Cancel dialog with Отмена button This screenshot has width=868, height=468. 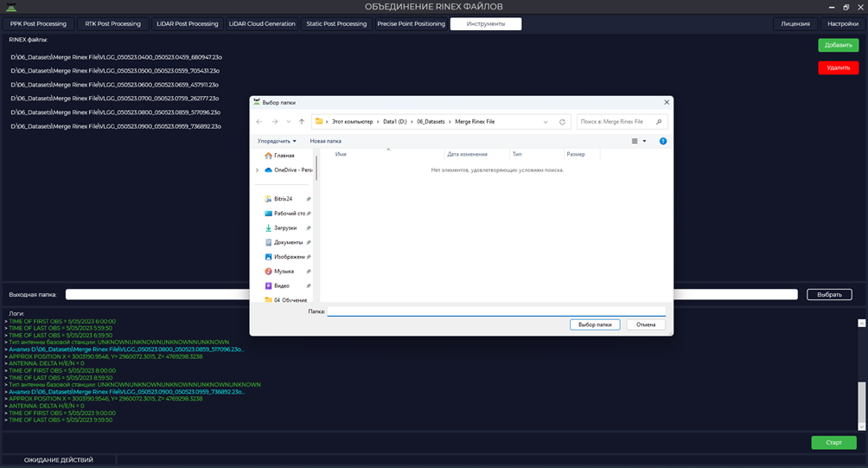click(646, 324)
